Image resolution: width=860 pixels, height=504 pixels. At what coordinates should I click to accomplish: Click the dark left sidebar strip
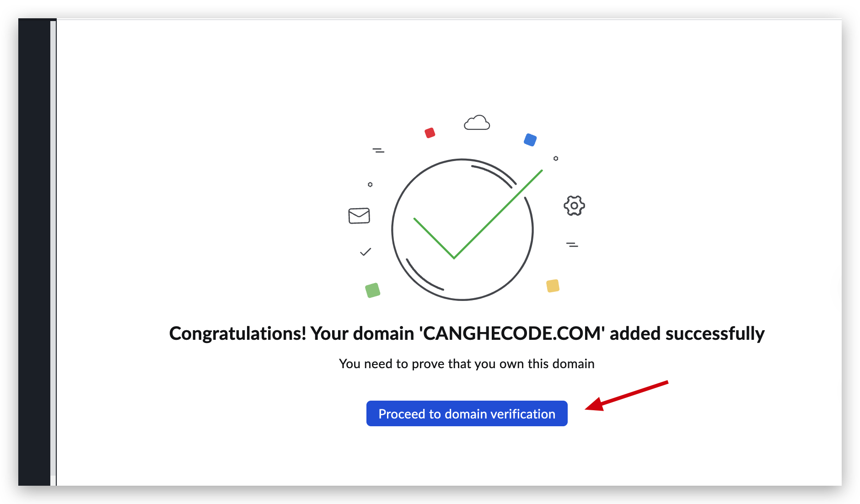pyautogui.click(x=34, y=252)
